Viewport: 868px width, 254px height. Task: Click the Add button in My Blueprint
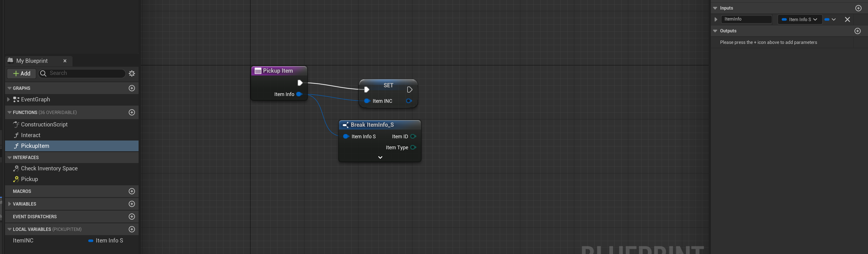coord(21,73)
